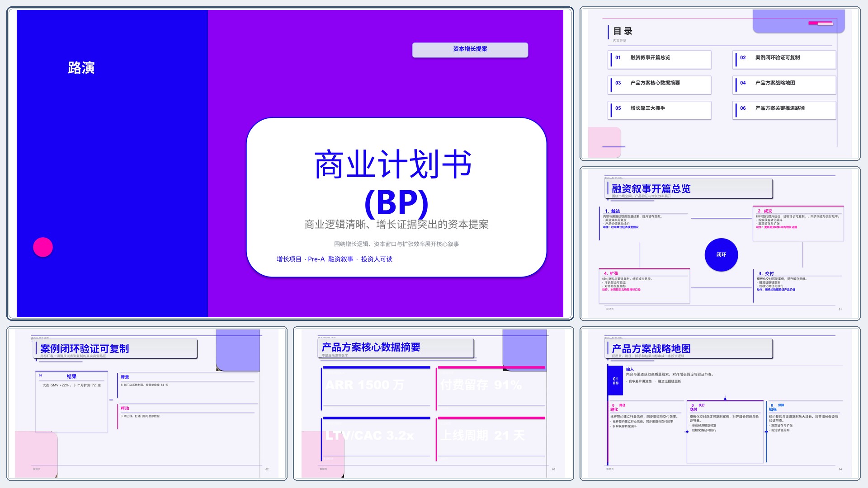Screen dimensions: 868x488
Task: Click the 扩张 column heading on strategy map
Action: click(773, 409)
